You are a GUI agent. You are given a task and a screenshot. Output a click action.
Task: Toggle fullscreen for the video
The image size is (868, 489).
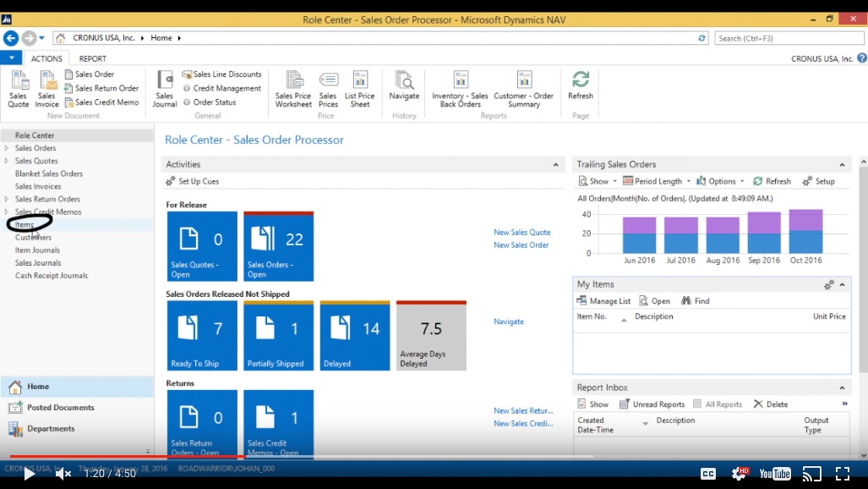coord(843,474)
